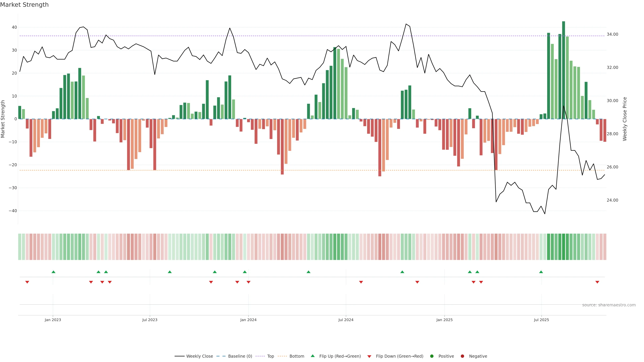Click the source: sharemaestro.com text
This screenshot has height=362, width=644.
tap(609, 305)
